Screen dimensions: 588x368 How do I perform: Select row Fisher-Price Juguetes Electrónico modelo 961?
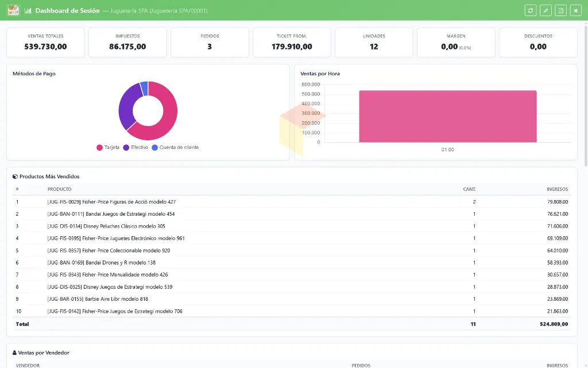[x=292, y=238]
